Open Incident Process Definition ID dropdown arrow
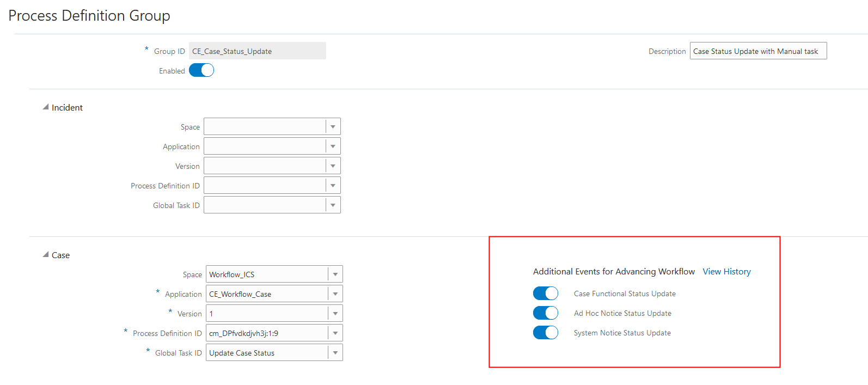 333,186
